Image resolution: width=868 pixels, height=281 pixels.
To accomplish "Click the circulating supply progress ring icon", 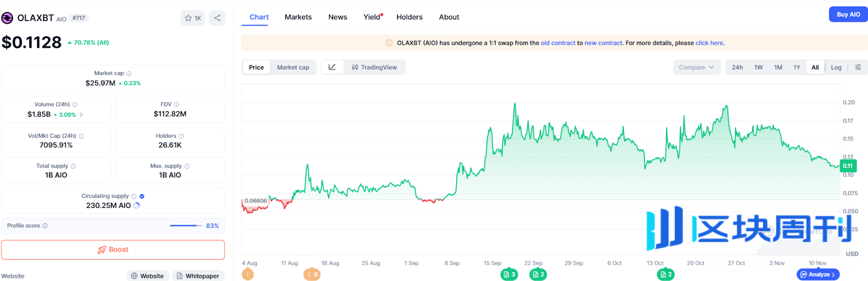I will coord(137,206).
